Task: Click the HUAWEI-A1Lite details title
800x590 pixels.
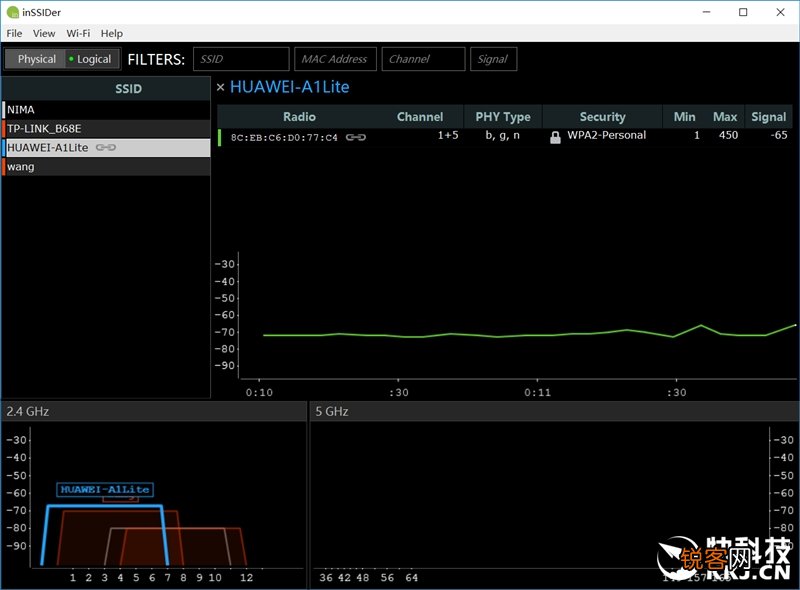Action: tap(289, 87)
